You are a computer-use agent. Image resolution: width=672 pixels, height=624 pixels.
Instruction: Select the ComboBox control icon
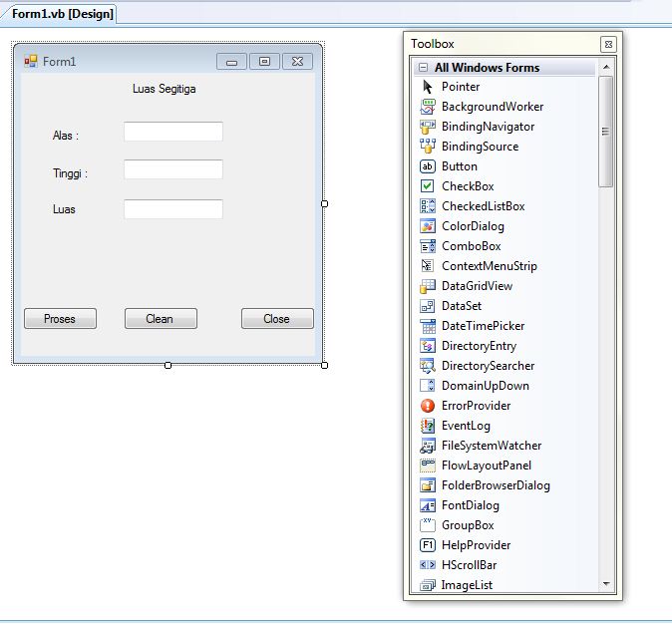point(428,246)
